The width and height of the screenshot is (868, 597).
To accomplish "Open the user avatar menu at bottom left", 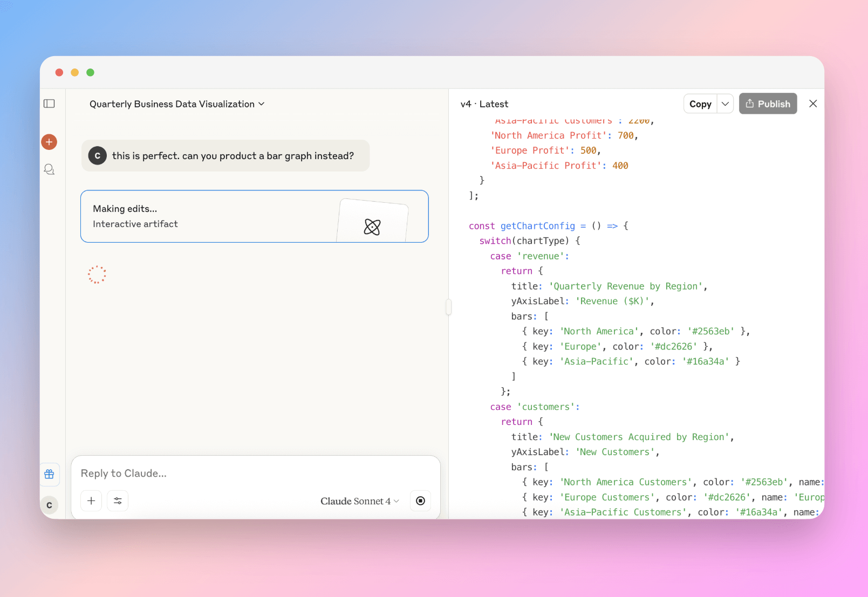I will 49,505.
